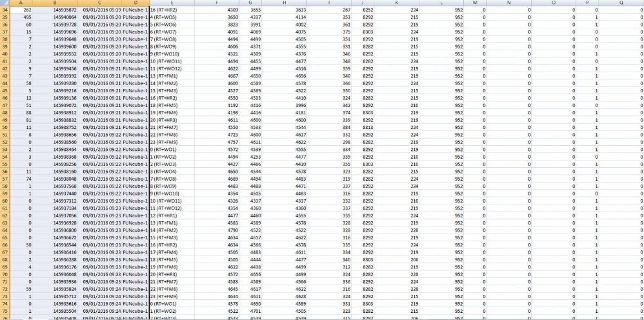The image size is (644, 320).
Task: Select row 69 header
Action: [x=5, y=267]
